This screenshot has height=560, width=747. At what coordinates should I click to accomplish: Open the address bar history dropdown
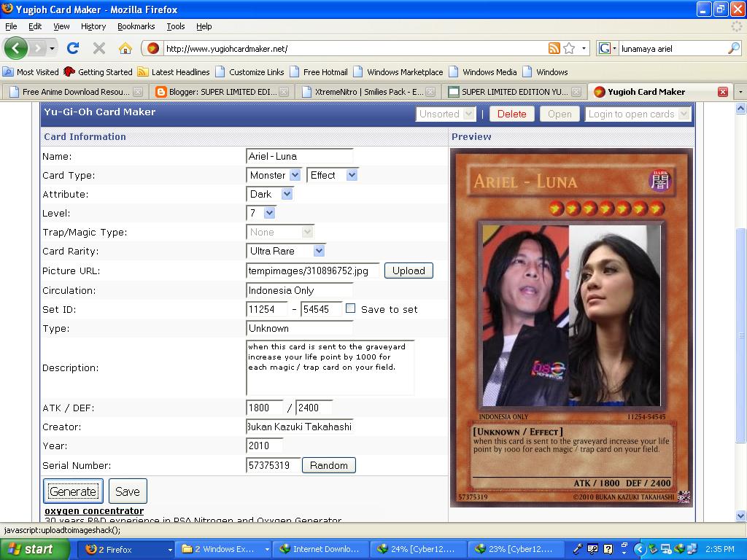tap(584, 48)
